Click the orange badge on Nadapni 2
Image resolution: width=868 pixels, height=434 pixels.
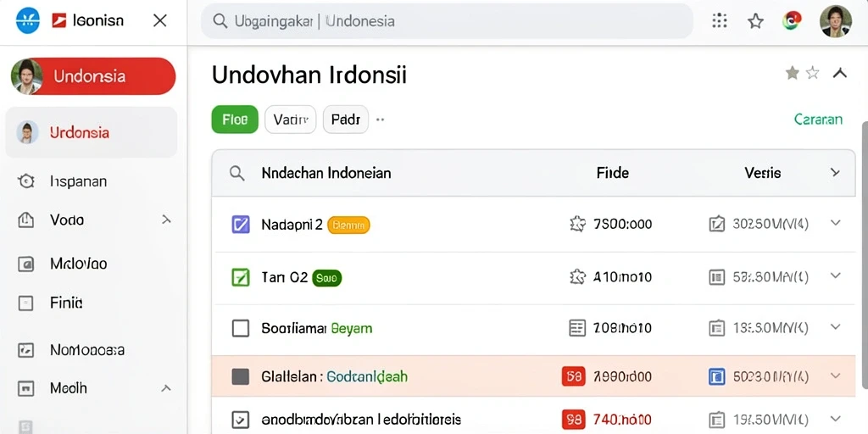pos(348,225)
